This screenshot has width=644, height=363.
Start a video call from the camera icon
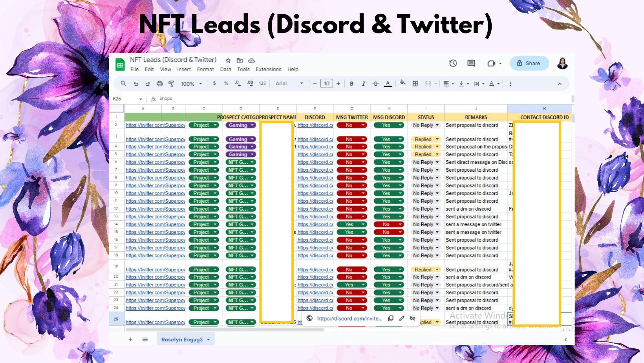(x=491, y=63)
